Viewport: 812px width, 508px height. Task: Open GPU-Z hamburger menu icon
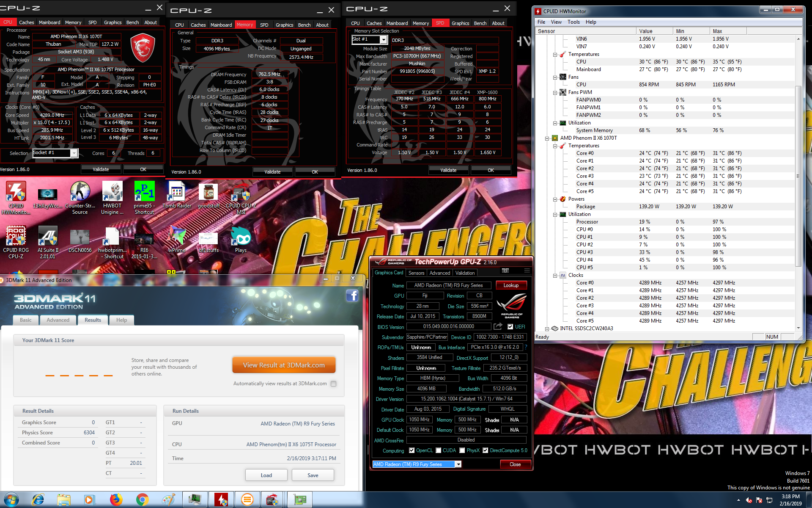click(x=527, y=271)
